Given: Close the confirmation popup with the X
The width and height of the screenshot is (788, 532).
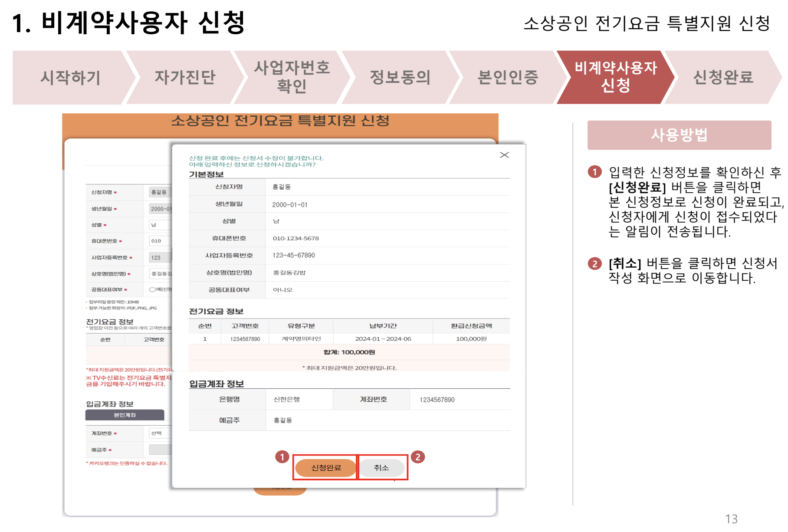Looking at the screenshot, I should tap(505, 155).
